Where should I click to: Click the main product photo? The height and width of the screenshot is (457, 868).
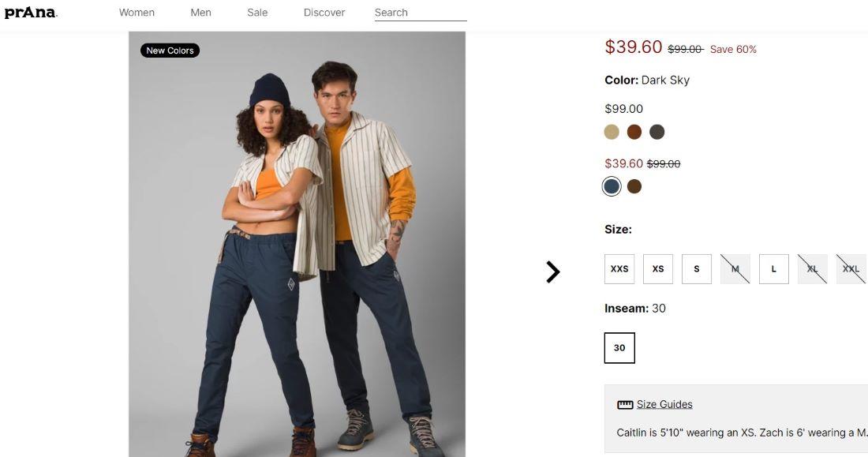[297, 245]
